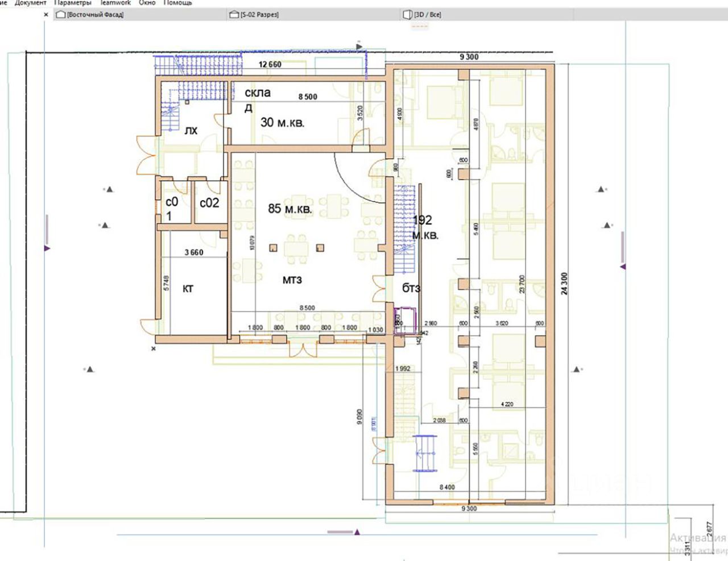Screen dimensions: 728x561
Task: Select the 1 992 dimension text
Action: tap(402, 369)
